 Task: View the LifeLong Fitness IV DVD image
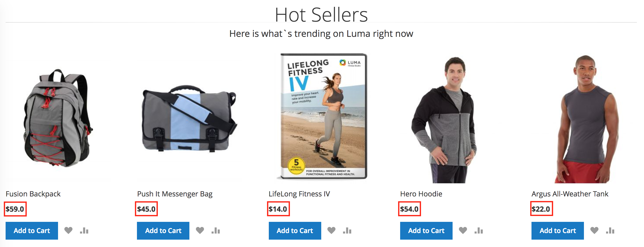(322, 116)
